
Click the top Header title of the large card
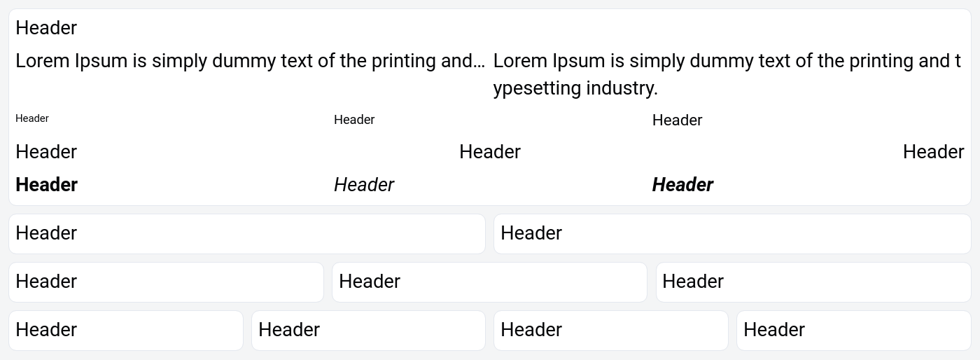[x=46, y=28]
